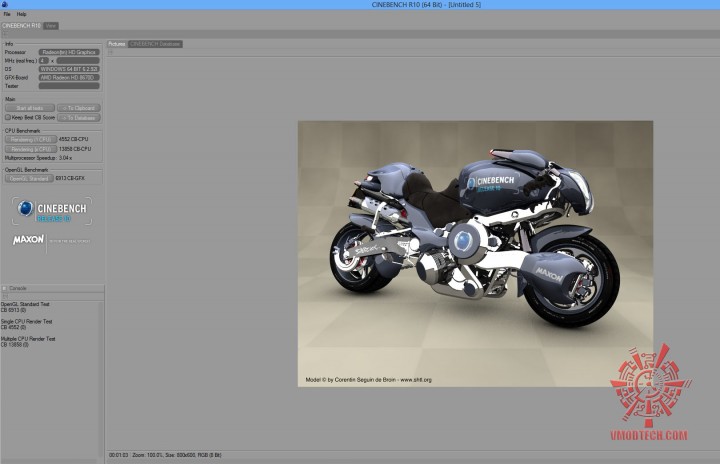Click the 'CB 13858' console result line
The width and height of the screenshot is (720, 464).
click(15, 345)
